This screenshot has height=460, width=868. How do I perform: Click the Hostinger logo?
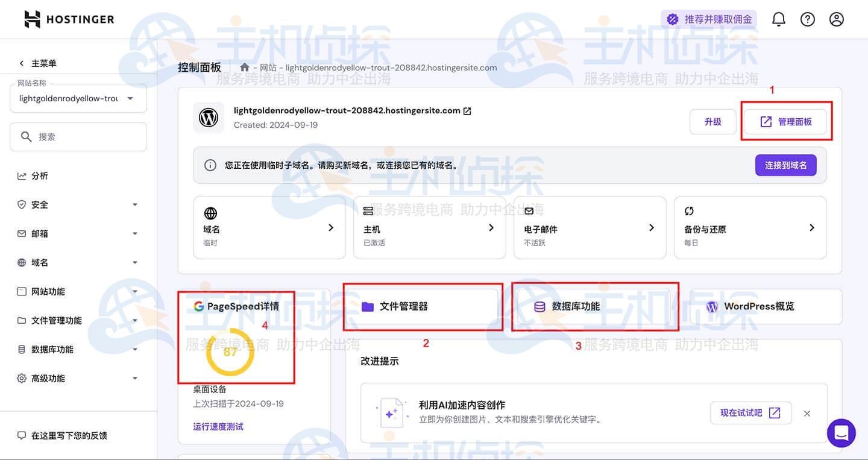(x=69, y=19)
